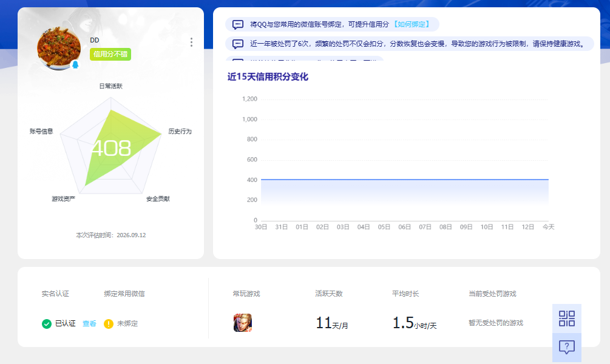This screenshot has height=364, width=610.
Task: Click the 活跃天数 heading
Action: click(329, 294)
